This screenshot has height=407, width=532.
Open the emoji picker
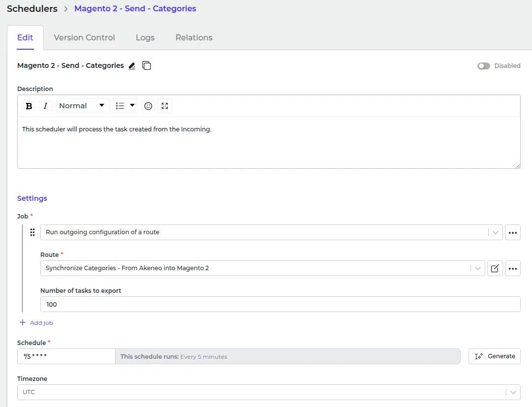(148, 106)
